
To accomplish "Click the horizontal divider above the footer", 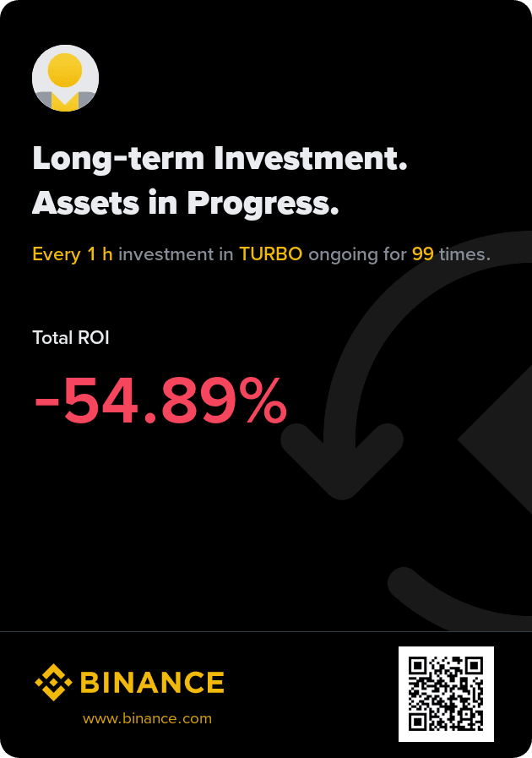I will pyautogui.click(x=266, y=631).
